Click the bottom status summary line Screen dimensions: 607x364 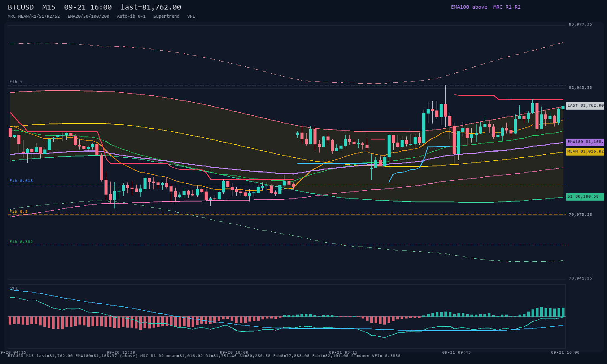(204, 356)
